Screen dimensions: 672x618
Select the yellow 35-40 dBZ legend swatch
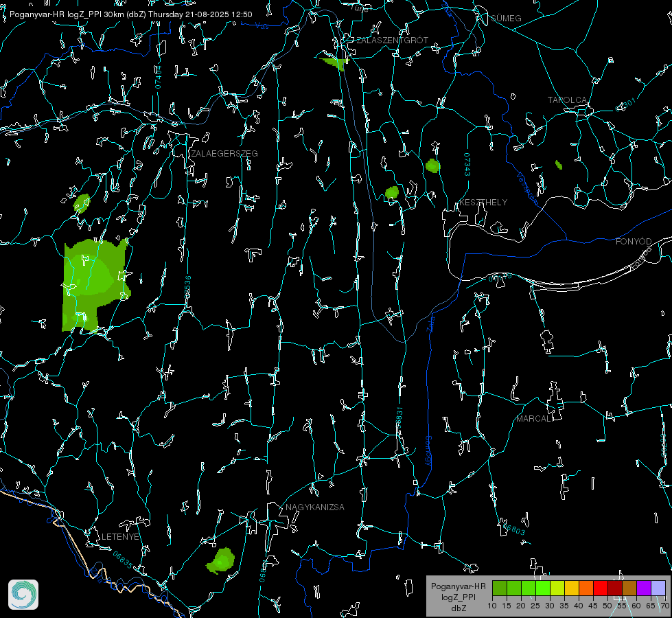point(572,588)
